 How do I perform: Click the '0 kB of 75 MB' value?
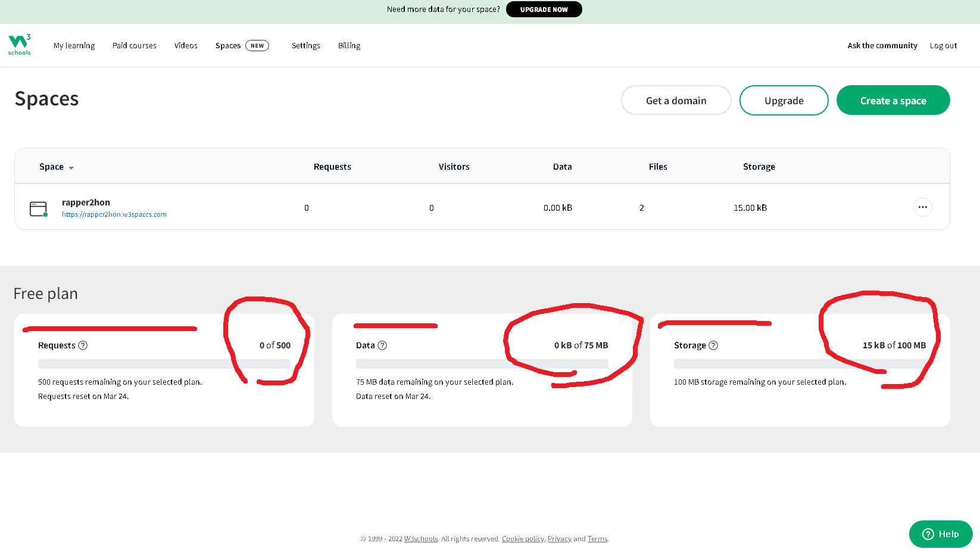pyautogui.click(x=581, y=345)
